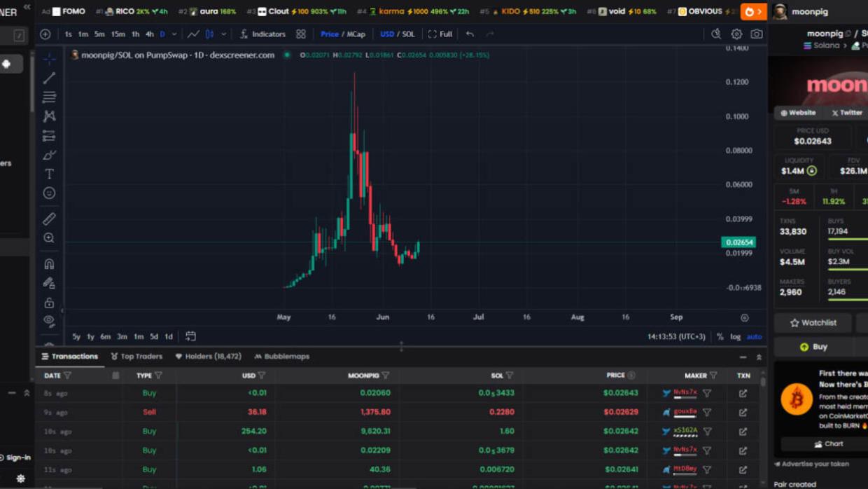Switch chart to MCap mode
The height and width of the screenshot is (489, 868).
[356, 34]
